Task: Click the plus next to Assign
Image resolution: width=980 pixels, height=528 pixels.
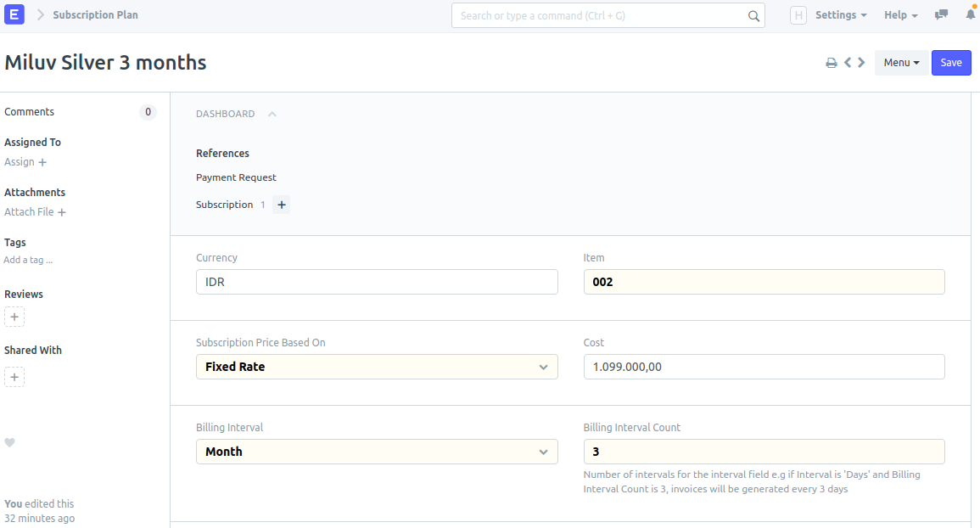Action: [42, 163]
